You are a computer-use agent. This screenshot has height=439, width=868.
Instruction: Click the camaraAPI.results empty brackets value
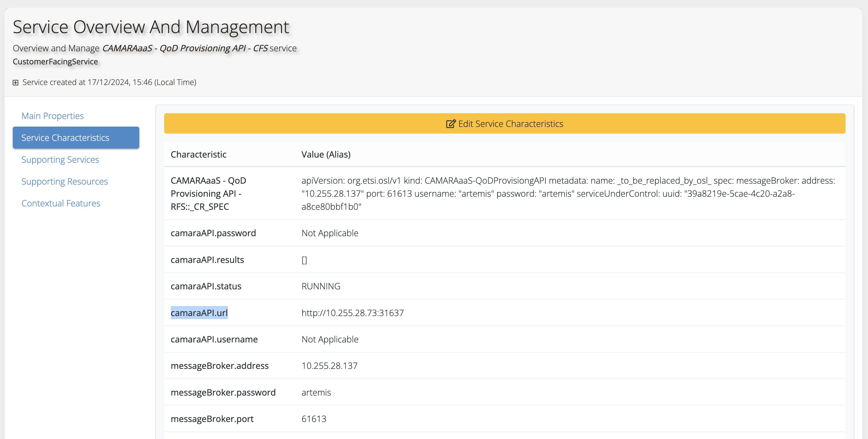click(x=304, y=260)
